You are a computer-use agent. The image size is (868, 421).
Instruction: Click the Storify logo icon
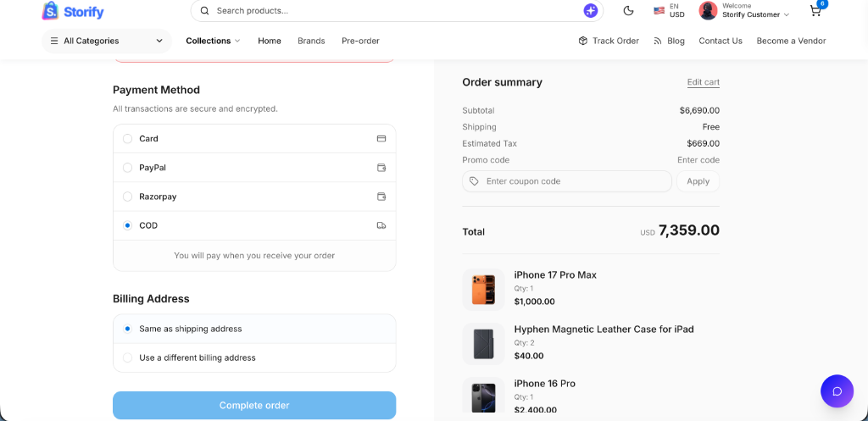click(50, 10)
